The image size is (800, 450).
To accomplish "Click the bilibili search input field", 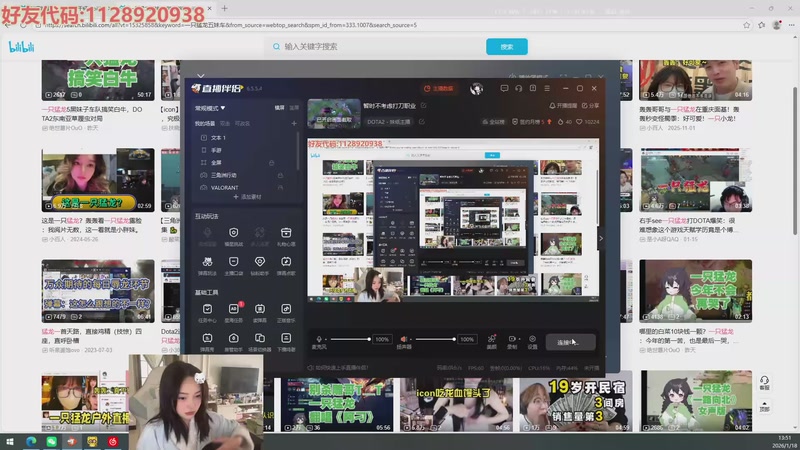I will point(376,46).
